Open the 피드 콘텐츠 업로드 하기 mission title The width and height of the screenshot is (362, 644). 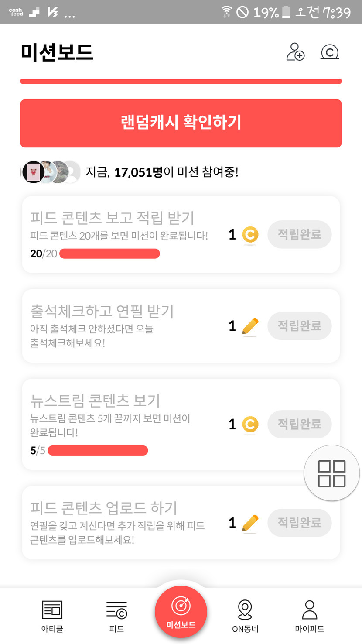[x=104, y=508]
